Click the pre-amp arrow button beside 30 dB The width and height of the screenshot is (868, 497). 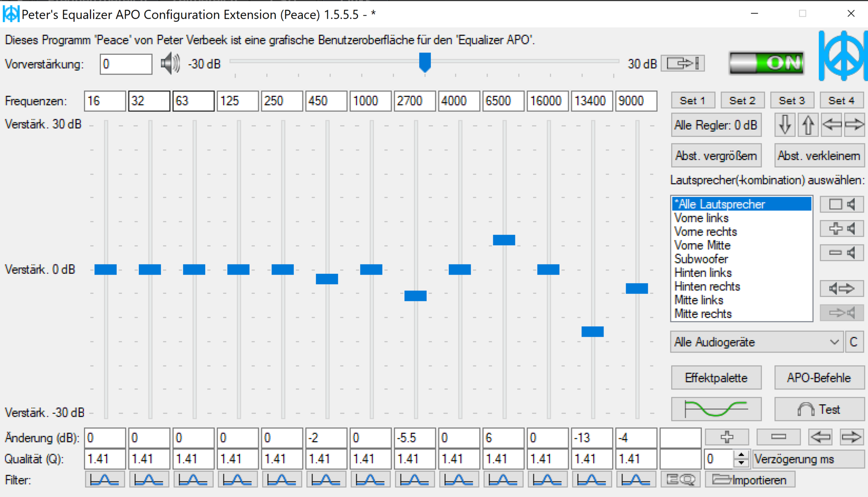coord(683,63)
